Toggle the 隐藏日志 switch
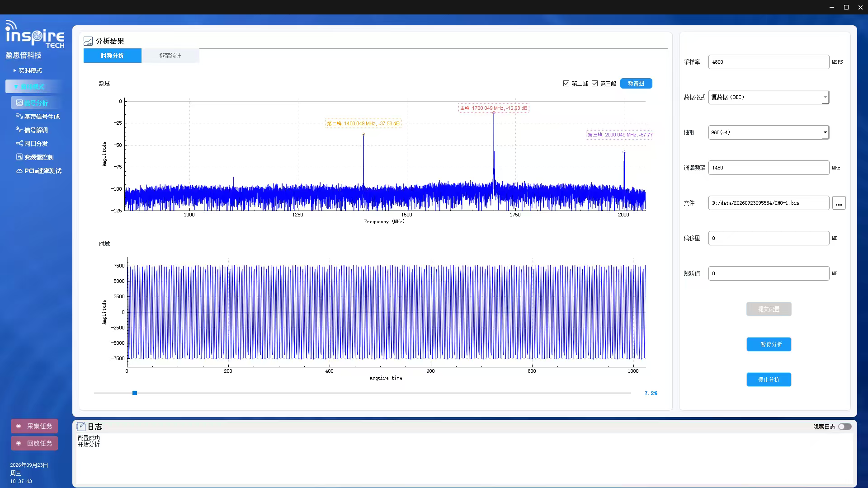This screenshot has height=488, width=868. pyautogui.click(x=844, y=427)
